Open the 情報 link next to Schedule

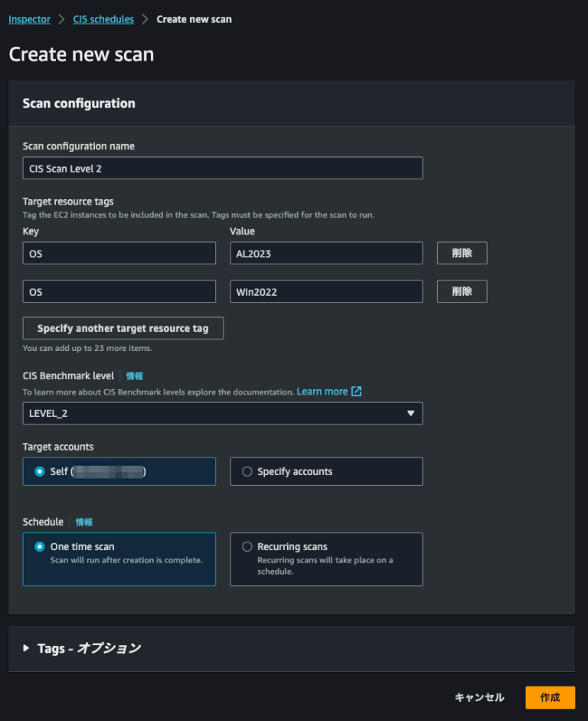84,522
